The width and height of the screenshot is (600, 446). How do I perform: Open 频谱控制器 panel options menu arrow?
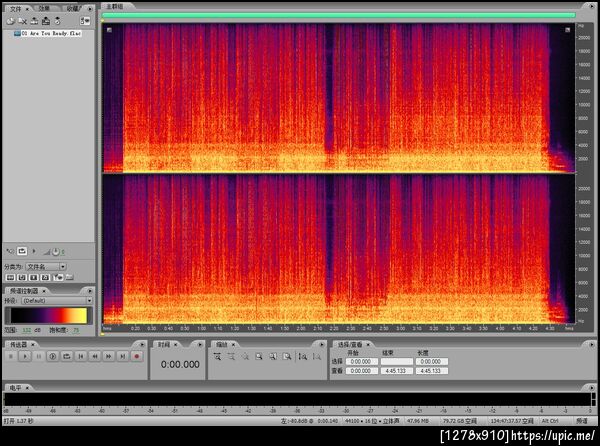pyautogui.click(x=90, y=291)
